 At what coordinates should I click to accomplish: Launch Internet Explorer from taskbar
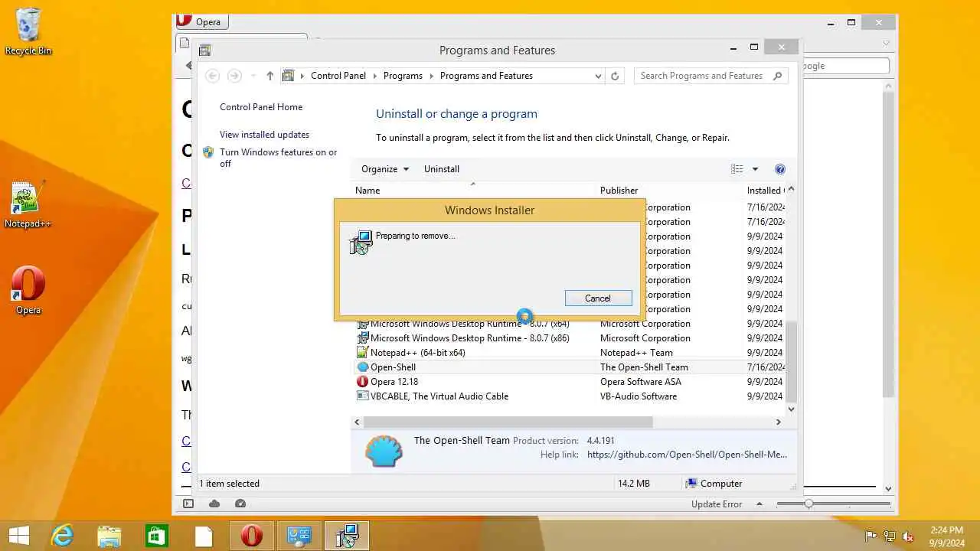tap(61, 536)
